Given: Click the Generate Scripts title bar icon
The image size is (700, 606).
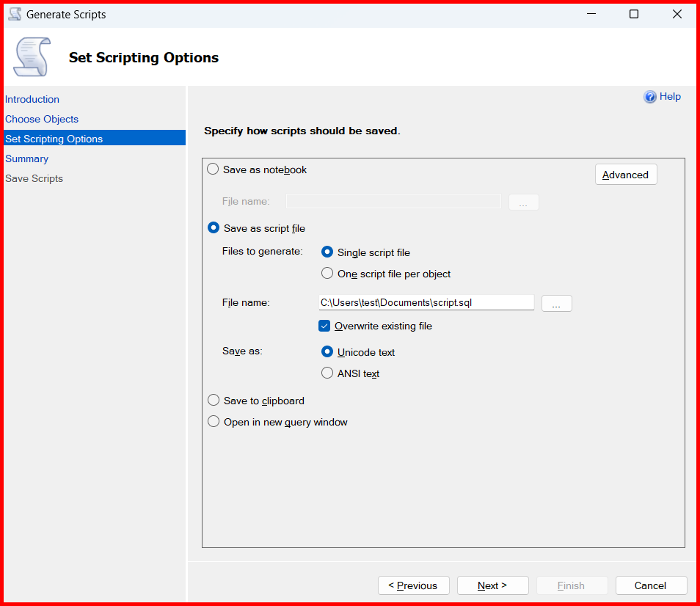Looking at the screenshot, I should [x=15, y=14].
